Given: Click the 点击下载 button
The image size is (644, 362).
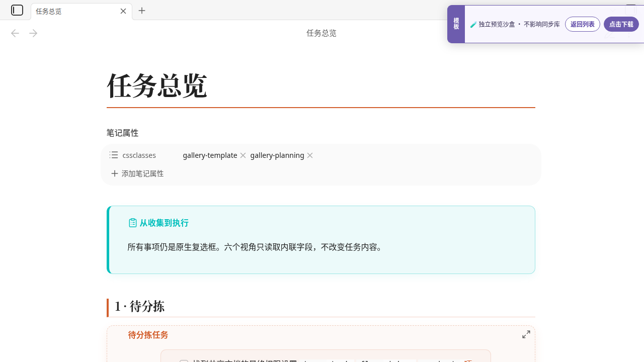Looking at the screenshot, I should pos(621,24).
